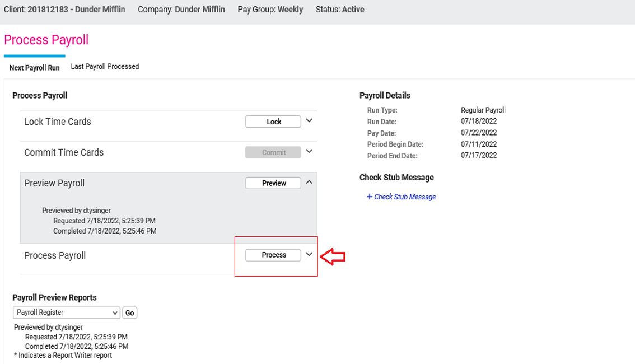Select the Pay Date value 07/22/2022
Screen dimensions: 635x364
(479, 132)
